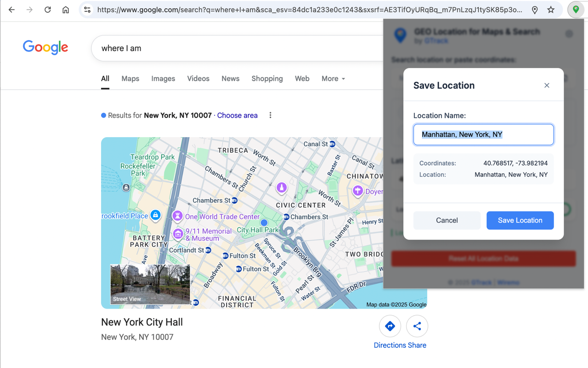Click the location pin icon beside the address bar
The height and width of the screenshot is (368, 588).
click(x=534, y=9)
